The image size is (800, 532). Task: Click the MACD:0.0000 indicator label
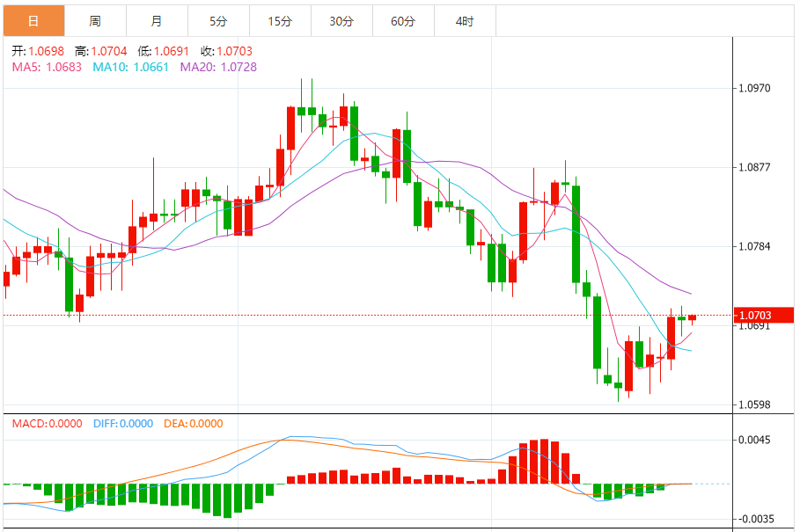tap(47, 424)
